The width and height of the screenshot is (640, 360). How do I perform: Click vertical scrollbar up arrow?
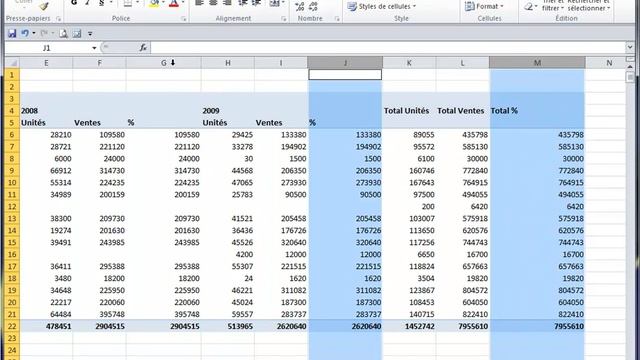[x=630, y=66]
